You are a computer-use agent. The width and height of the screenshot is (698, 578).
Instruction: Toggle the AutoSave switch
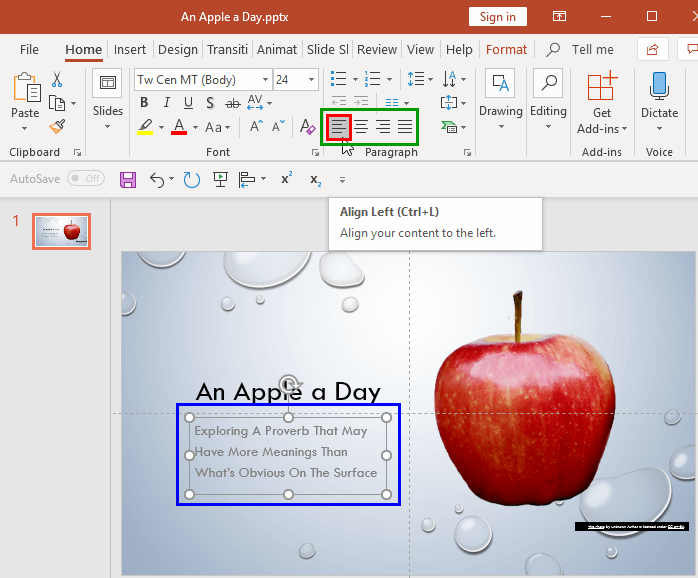click(87, 179)
